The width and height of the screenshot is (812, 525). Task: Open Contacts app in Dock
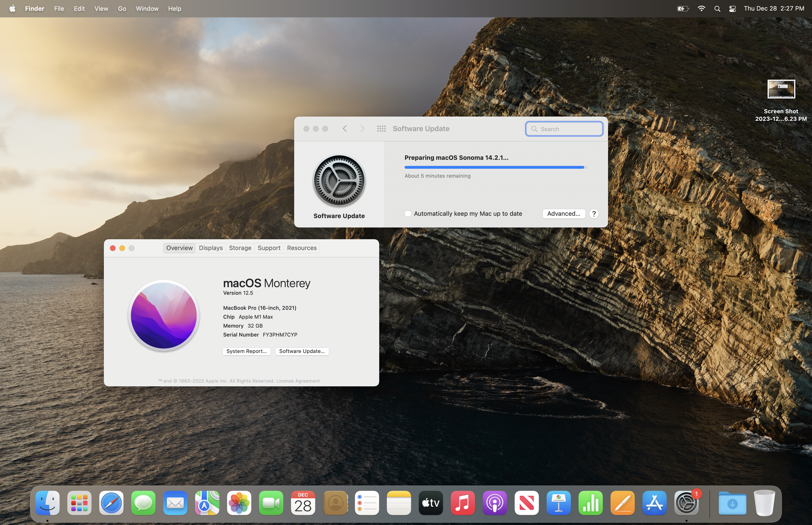335,502
